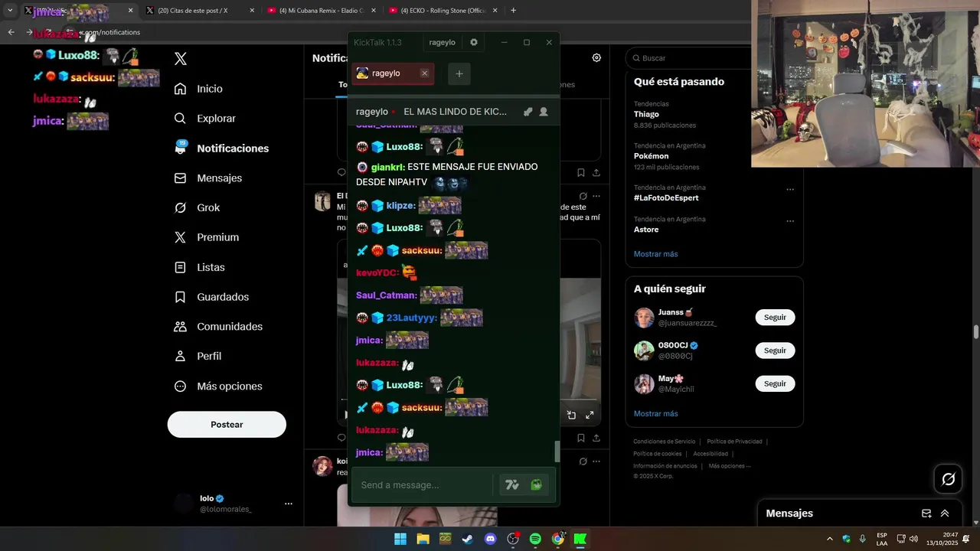The image size is (980, 551).
Task: Open KickTalk settings gear
Action: 473,42
